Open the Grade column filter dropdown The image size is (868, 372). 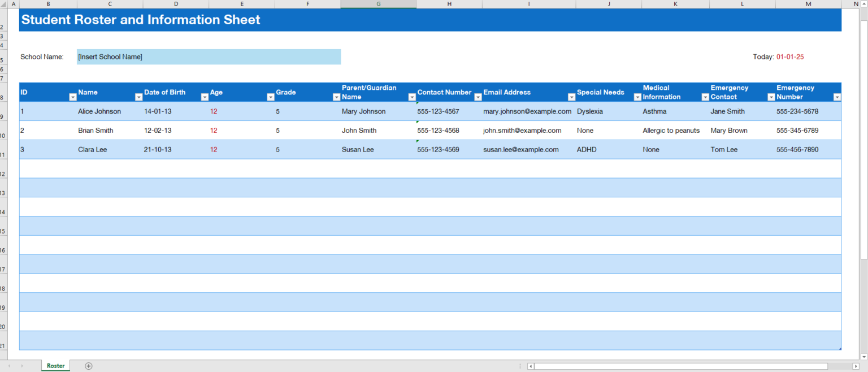[336, 97]
